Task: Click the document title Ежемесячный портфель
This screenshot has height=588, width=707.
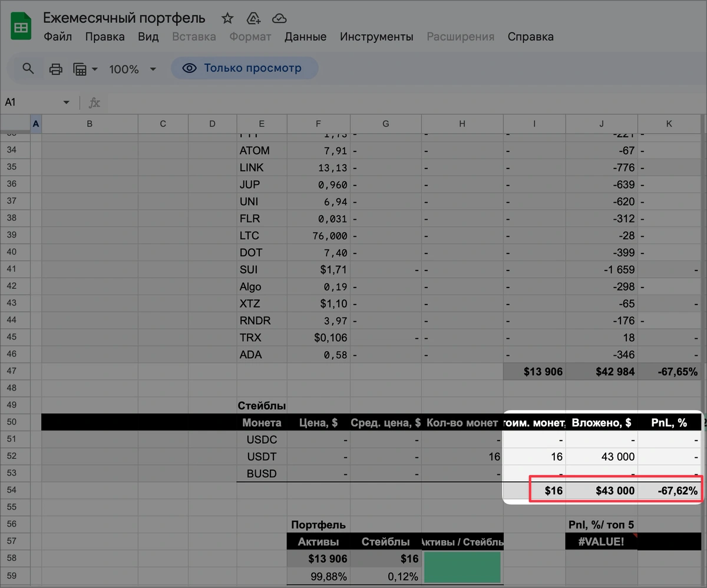Action: [x=124, y=18]
